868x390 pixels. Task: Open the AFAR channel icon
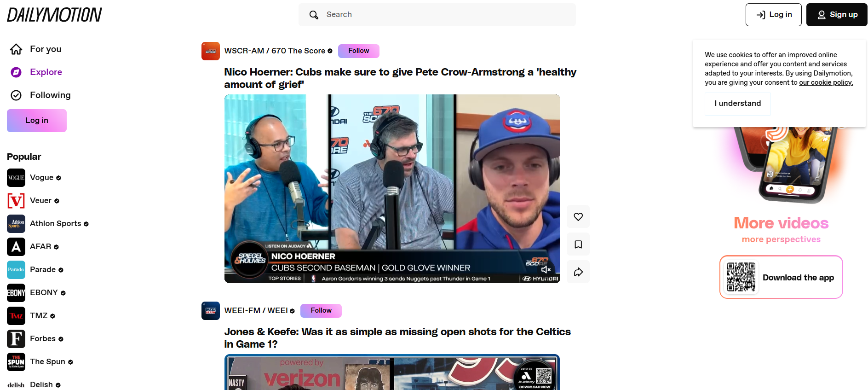[16, 247]
